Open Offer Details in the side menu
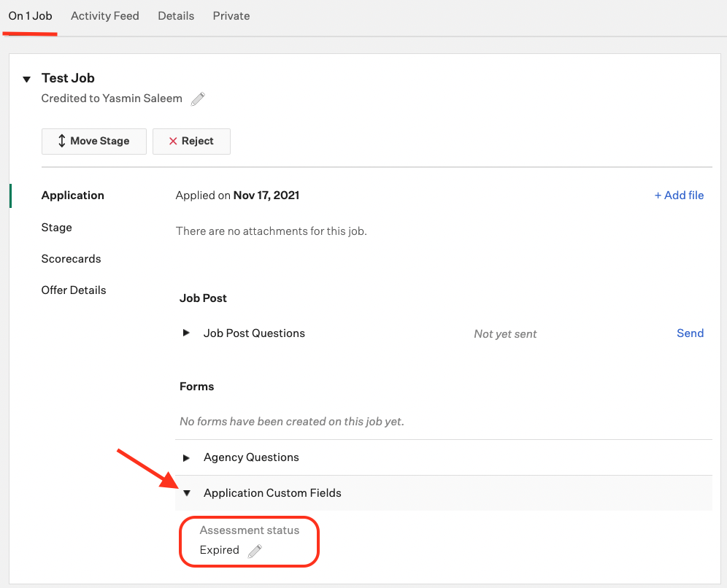 (x=74, y=290)
